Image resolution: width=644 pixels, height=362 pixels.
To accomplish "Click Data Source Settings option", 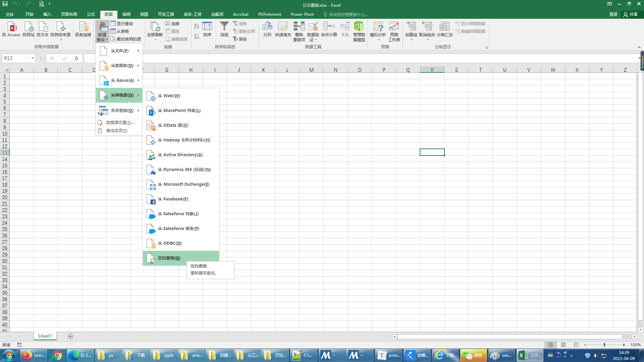I will (x=120, y=123).
